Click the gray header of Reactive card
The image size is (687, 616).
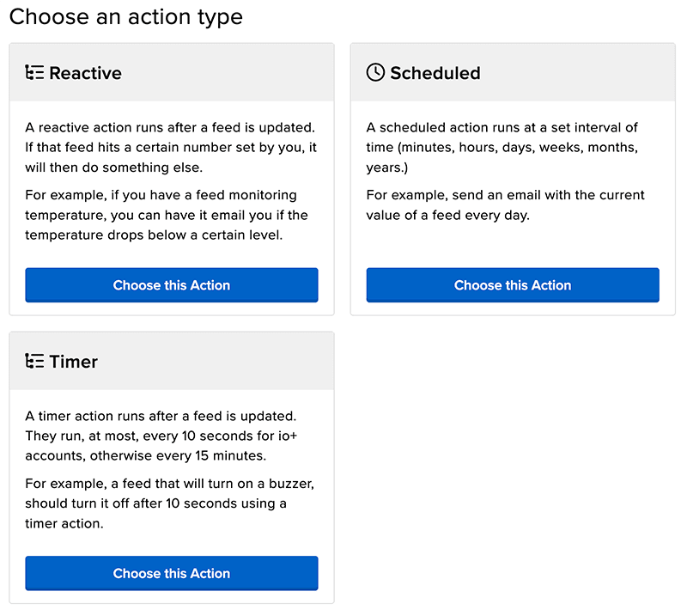172,72
